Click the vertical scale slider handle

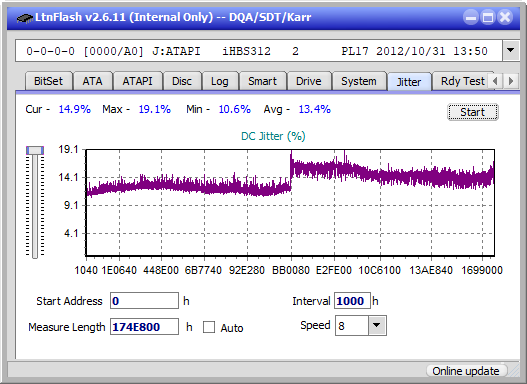pos(35,150)
